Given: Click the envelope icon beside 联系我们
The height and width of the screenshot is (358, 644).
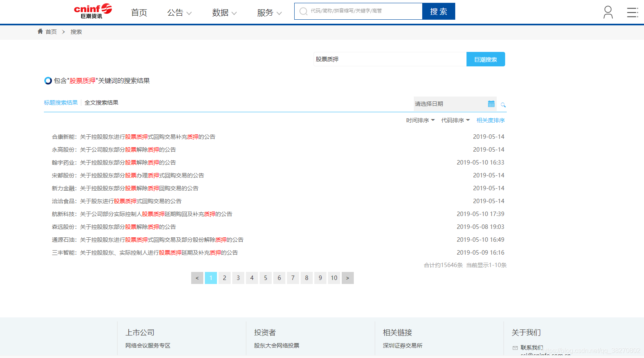Looking at the screenshot, I should [515, 348].
